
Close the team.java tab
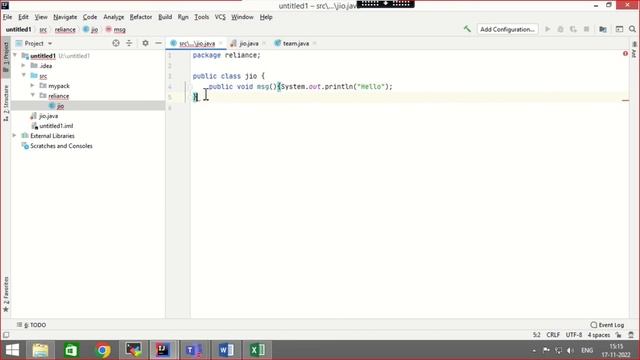point(314,43)
